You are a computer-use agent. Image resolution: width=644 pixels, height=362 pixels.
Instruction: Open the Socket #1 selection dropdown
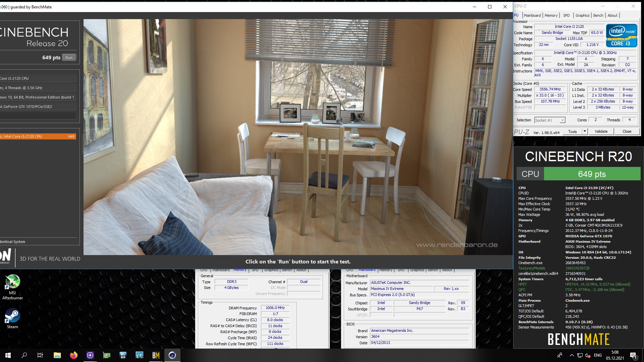[x=550, y=120]
